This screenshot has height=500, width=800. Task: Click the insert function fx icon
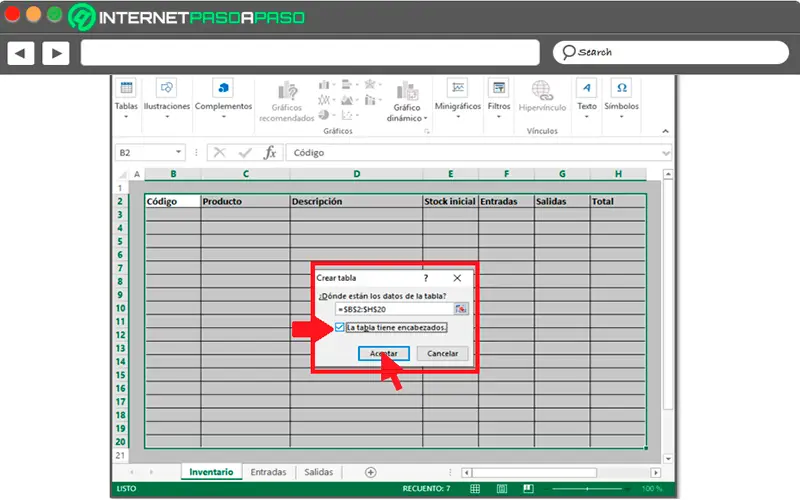[270, 153]
